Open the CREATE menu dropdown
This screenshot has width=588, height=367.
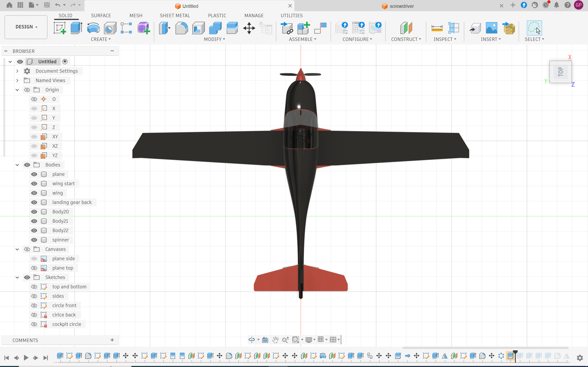pyautogui.click(x=101, y=39)
